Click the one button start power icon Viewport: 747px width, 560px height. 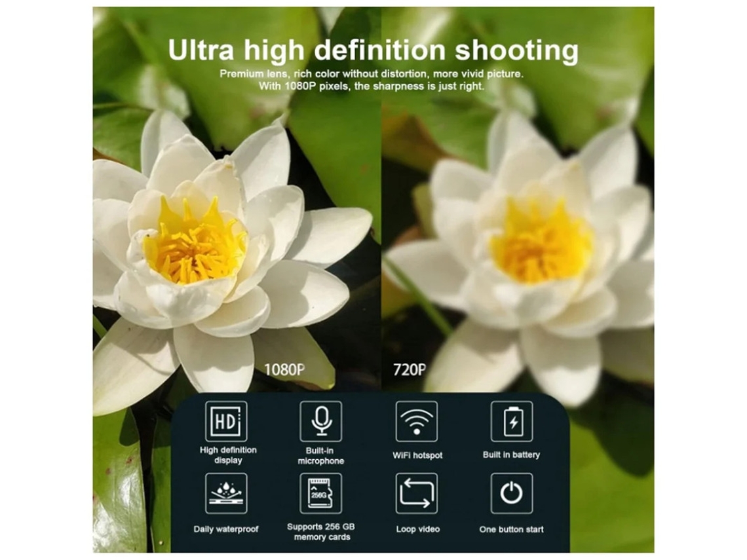point(512,493)
